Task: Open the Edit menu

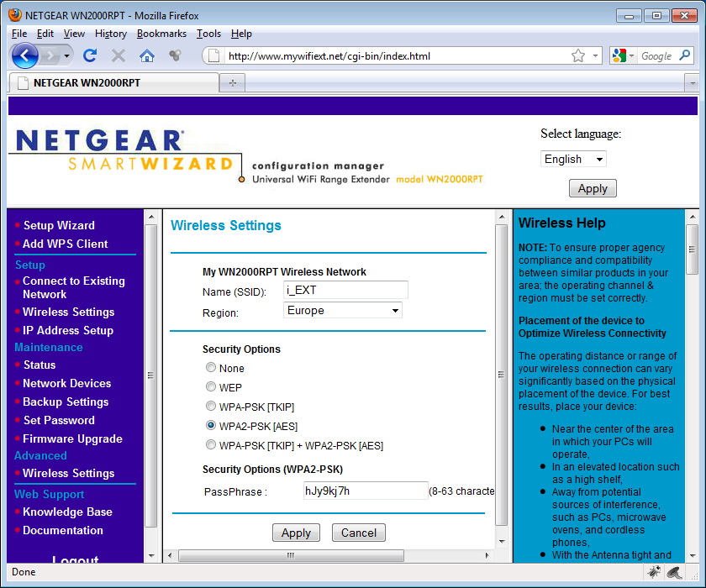Action: [45, 34]
